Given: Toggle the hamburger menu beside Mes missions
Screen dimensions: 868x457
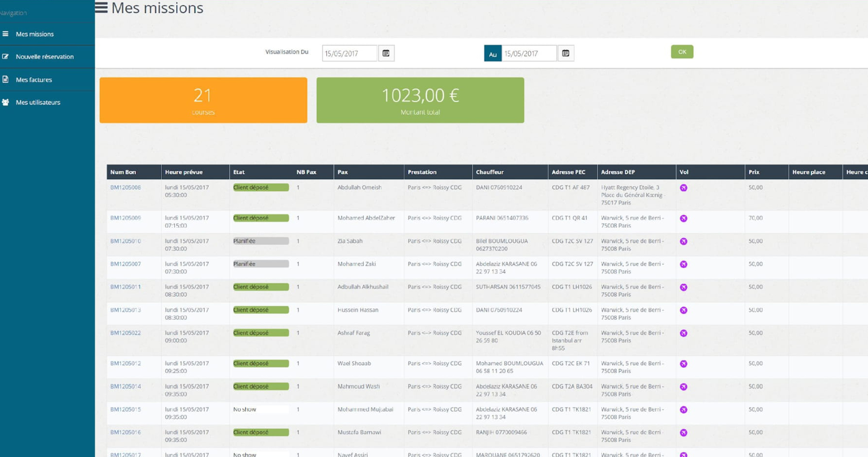Looking at the screenshot, I should click(x=101, y=7).
